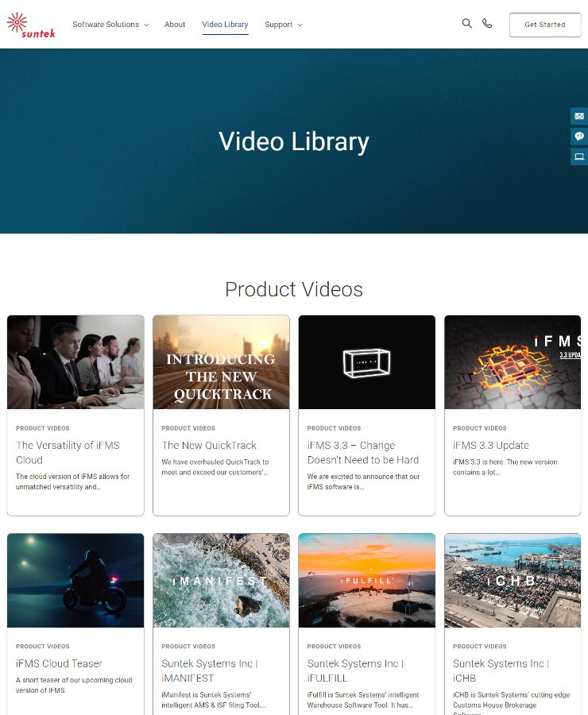Click the Video Library banner heading
The width and height of the screenshot is (588, 715).
(294, 142)
